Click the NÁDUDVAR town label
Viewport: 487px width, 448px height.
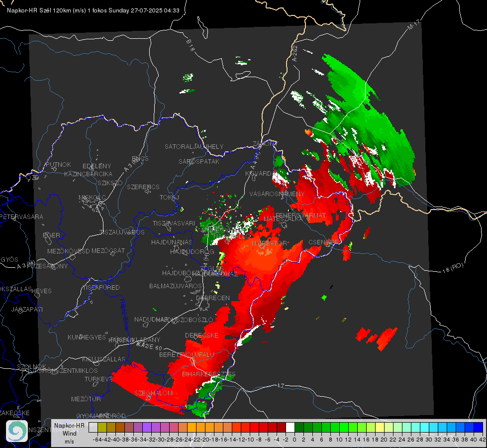coord(152,320)
